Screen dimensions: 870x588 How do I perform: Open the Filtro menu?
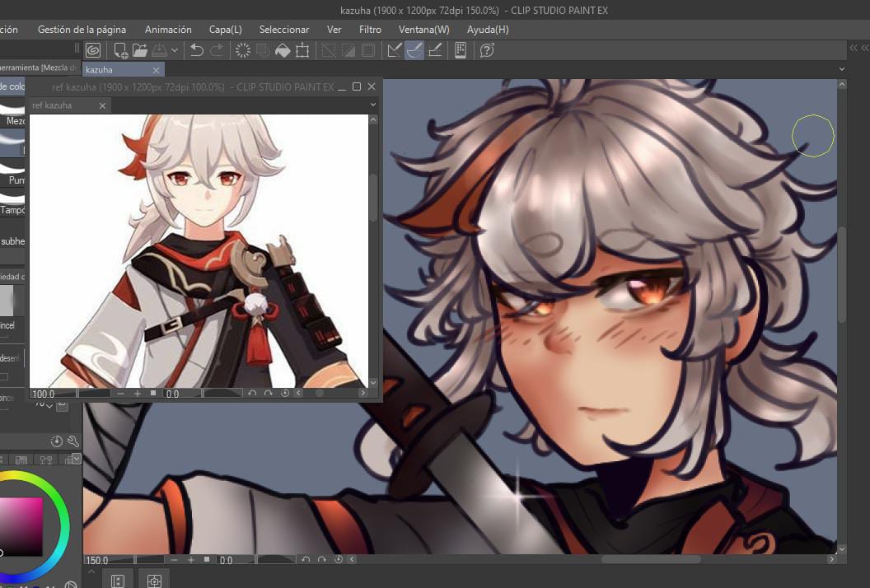coord(370,30)
